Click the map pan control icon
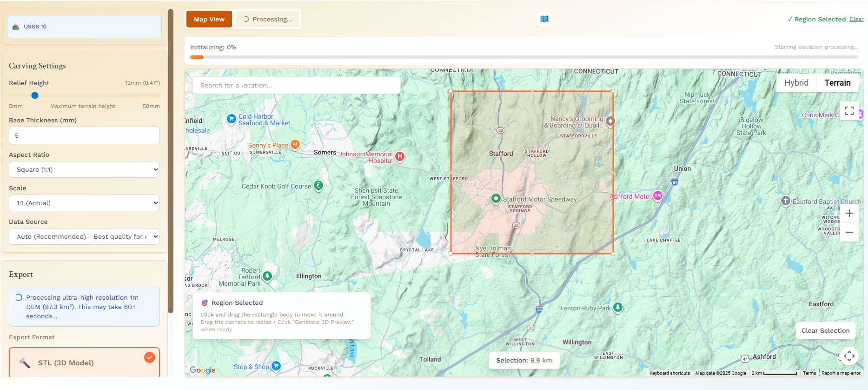 click(x=849, y=356)
